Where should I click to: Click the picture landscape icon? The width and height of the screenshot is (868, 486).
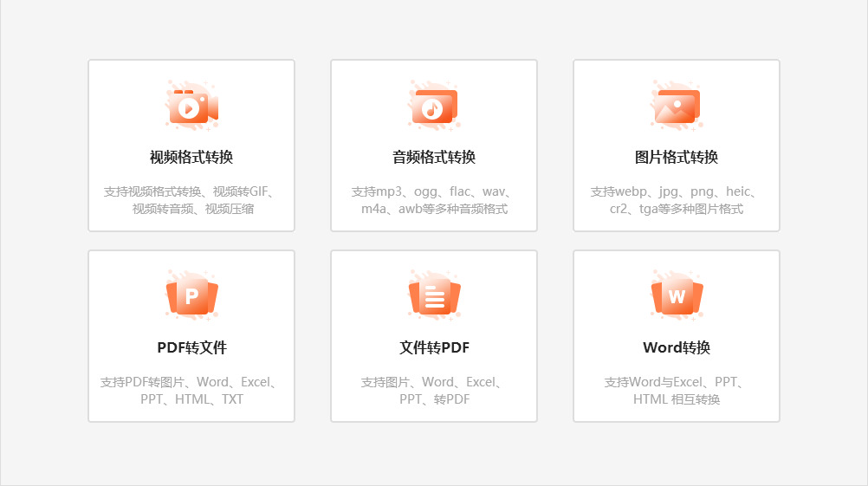tap(677, 105)
